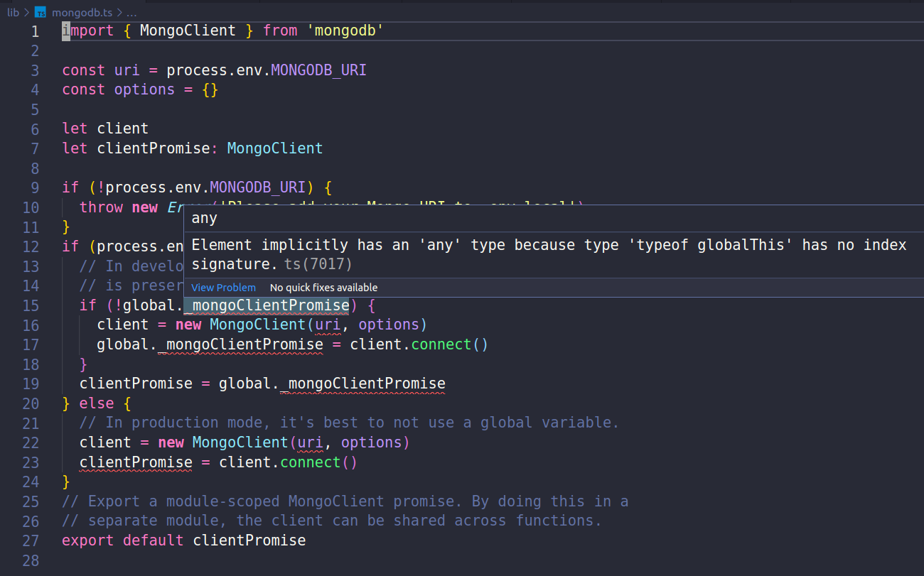Click the ts(7017) error code
Image resolution: width=924 pixels, height=576 pixels.
point(318,264)
